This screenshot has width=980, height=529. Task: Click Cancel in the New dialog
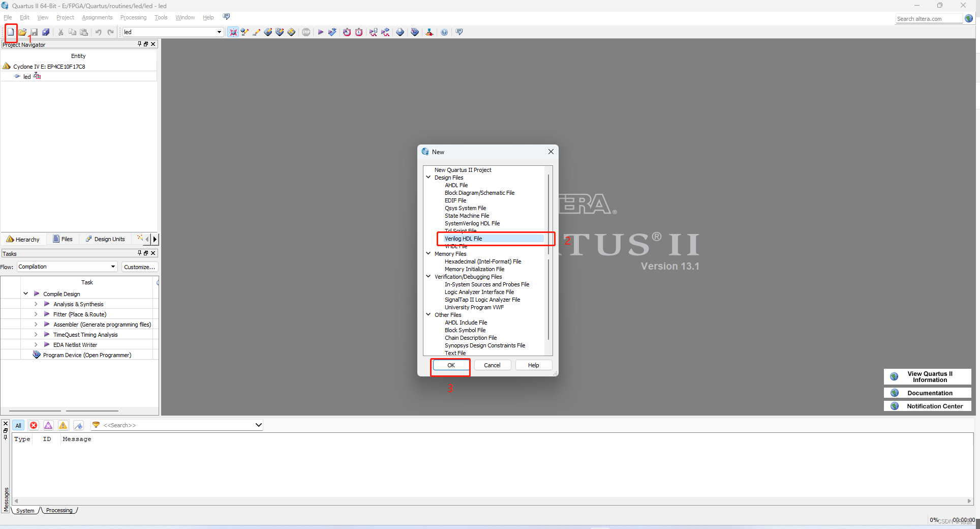tap(492, 365)
